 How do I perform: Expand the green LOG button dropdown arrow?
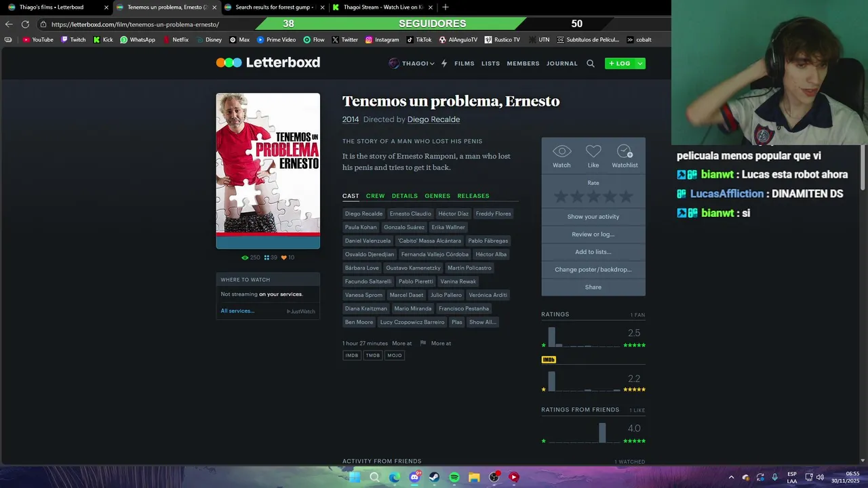pos(639,63)
